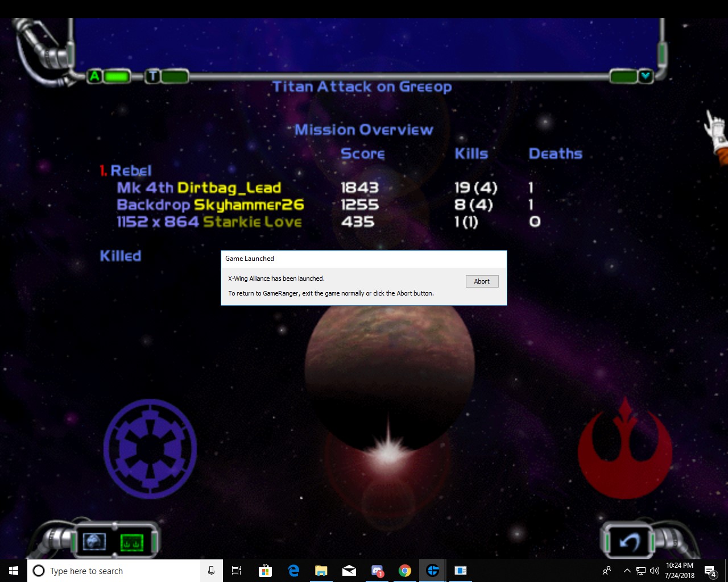Toggle the 'T' chat channel indicator
The height and width of the screenshot is (582, 728).
click(152, 76)
